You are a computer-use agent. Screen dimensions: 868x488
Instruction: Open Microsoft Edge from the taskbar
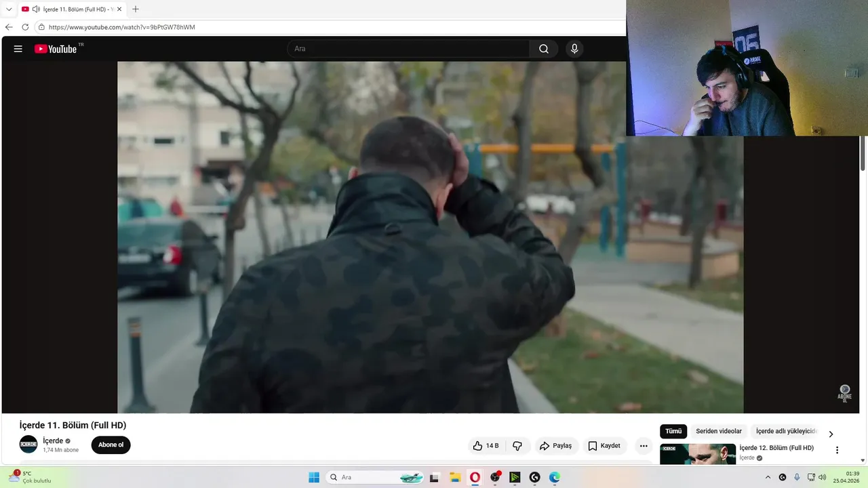[555, 477]
